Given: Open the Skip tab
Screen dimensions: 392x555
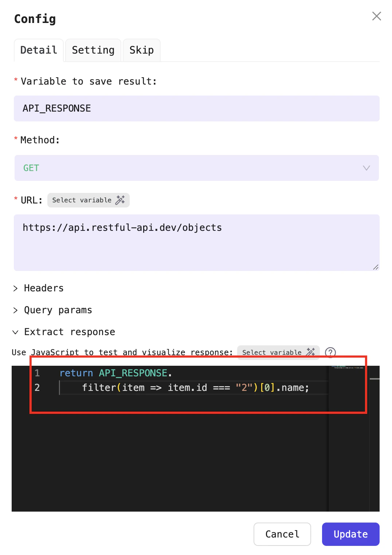Looking at the screenshot, I should point(141,50).
